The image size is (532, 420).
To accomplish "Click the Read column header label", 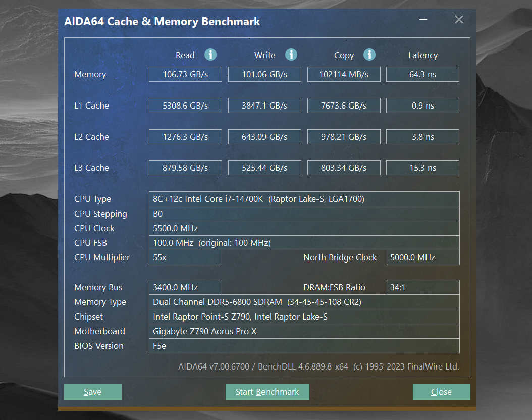I will (185, 55).
